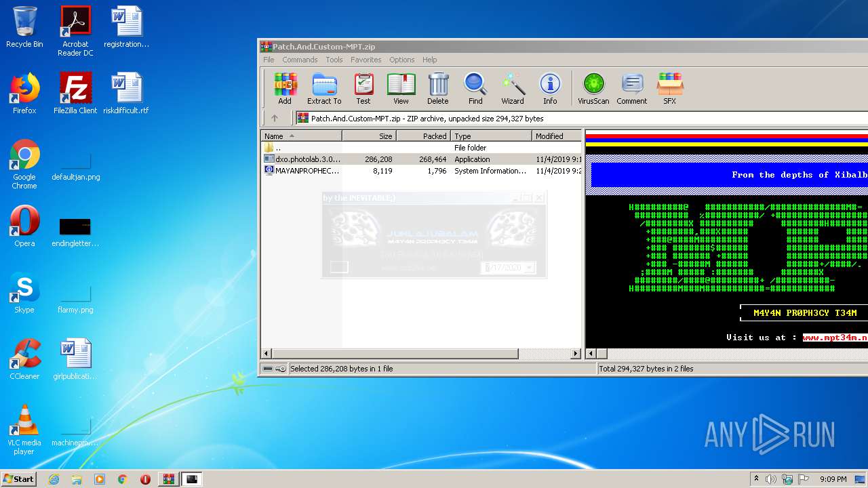Sort file list by Modified column
The width and height of the screenshot is (868, 488).
click(557, 136)
